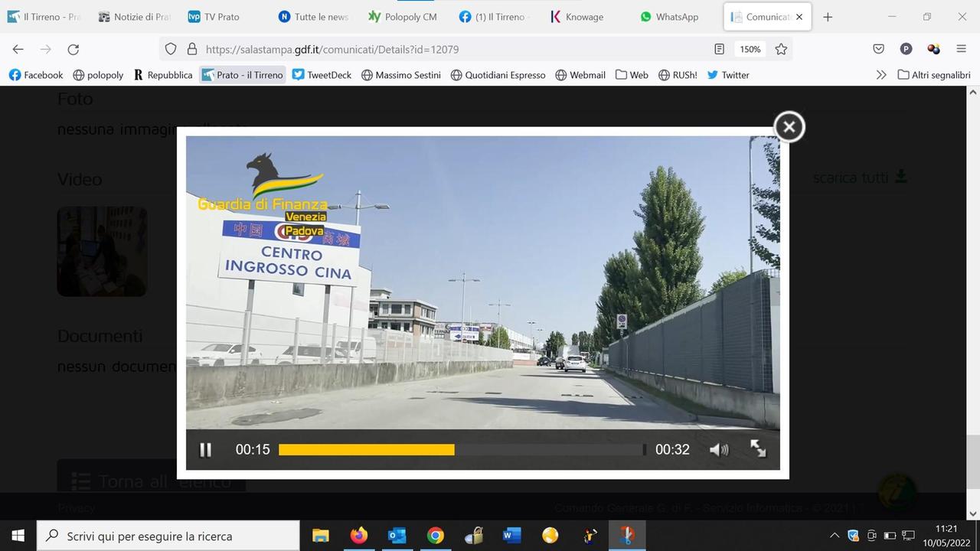Open the Facebook bookmark

click(36, 75)
